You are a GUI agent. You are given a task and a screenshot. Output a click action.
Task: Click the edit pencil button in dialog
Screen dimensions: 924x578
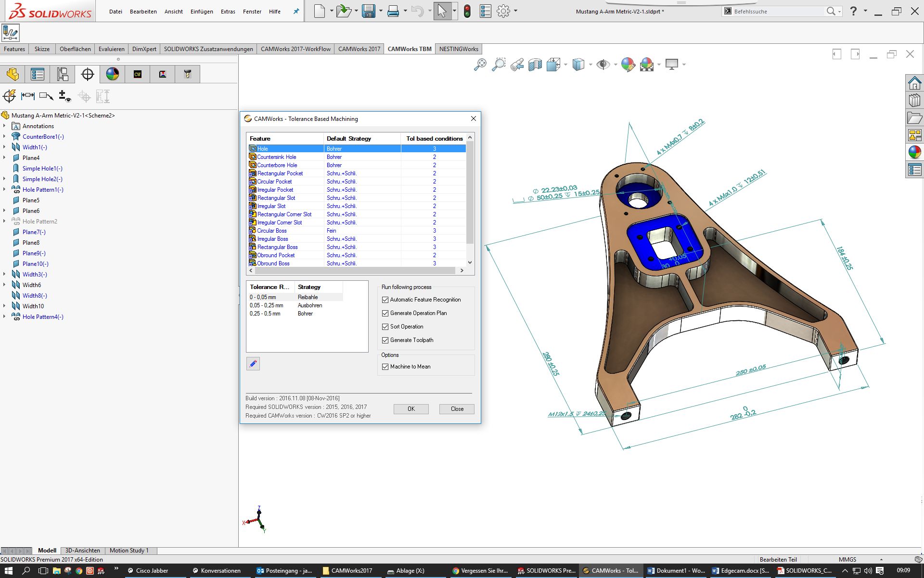tap(253, 364)
